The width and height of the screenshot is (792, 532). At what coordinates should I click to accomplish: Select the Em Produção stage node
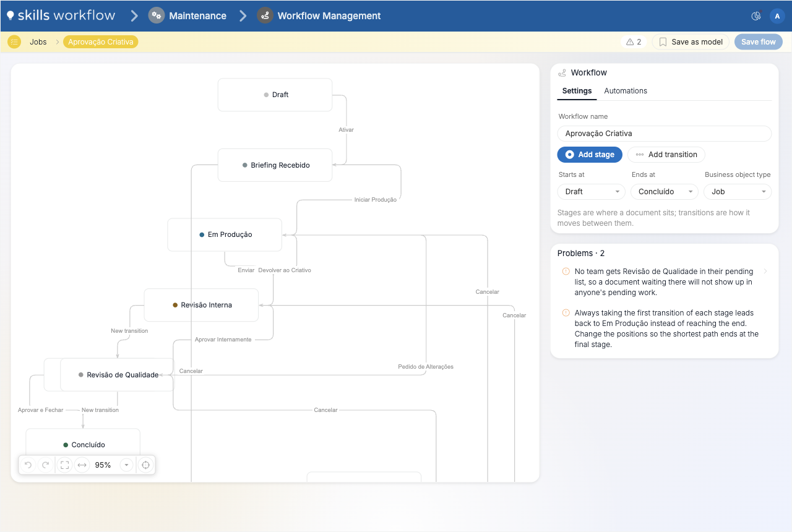[x=225, y=234]
